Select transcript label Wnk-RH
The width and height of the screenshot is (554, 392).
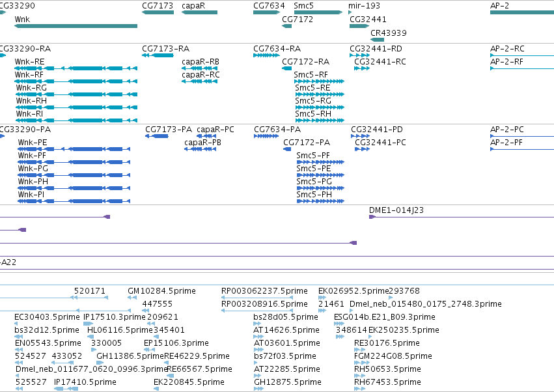click(x=31, y=101)
